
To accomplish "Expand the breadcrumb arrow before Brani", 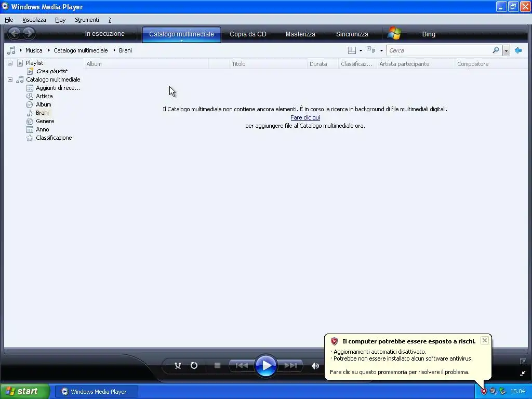I will coord(114,50).
